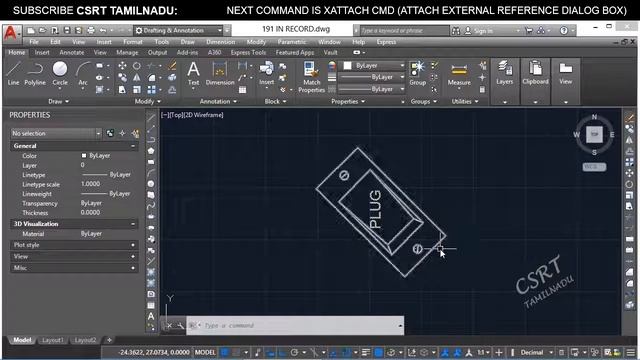Open the Drafting & Annotation workspace dropdown
Viewport: 640px width, 360px height.
pyautogui.click(x=179, y=30)
